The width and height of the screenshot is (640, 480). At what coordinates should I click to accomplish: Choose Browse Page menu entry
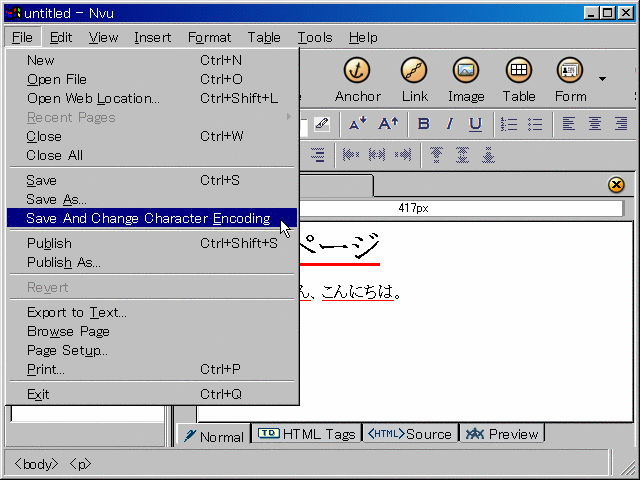point(152,331)
